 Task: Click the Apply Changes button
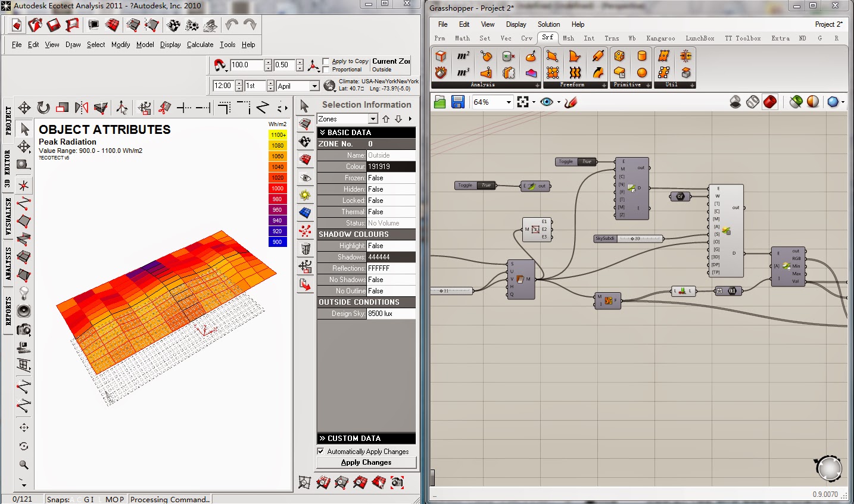click(x=366, y=462)
